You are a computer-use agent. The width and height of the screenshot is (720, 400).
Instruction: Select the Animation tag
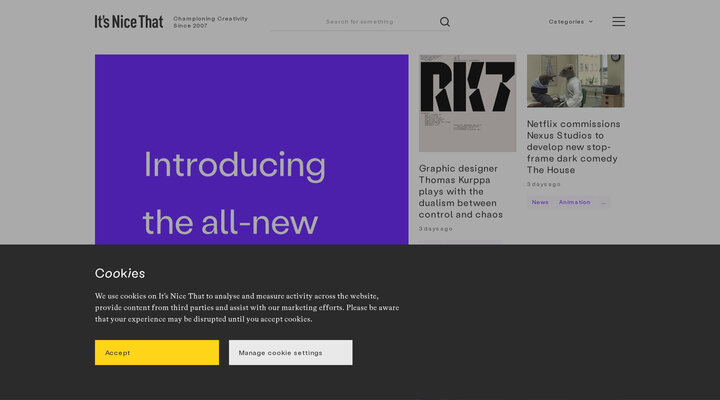(574, 202)
